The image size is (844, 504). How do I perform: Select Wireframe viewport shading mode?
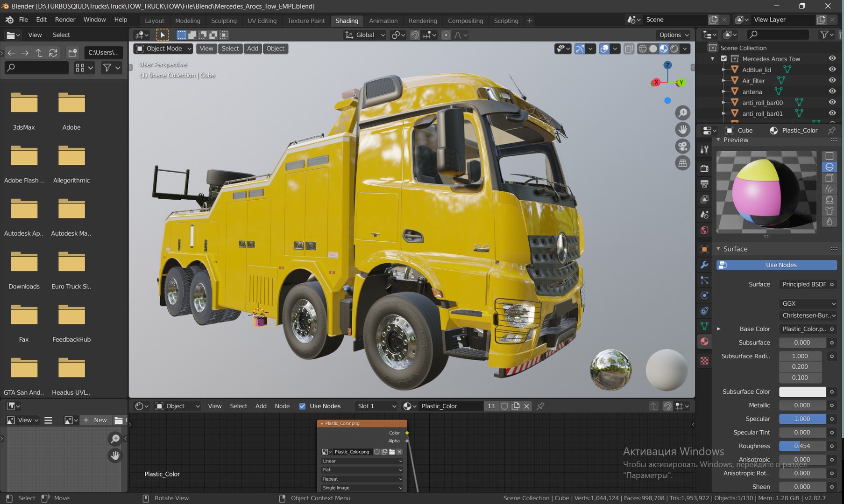pos(643,49)
